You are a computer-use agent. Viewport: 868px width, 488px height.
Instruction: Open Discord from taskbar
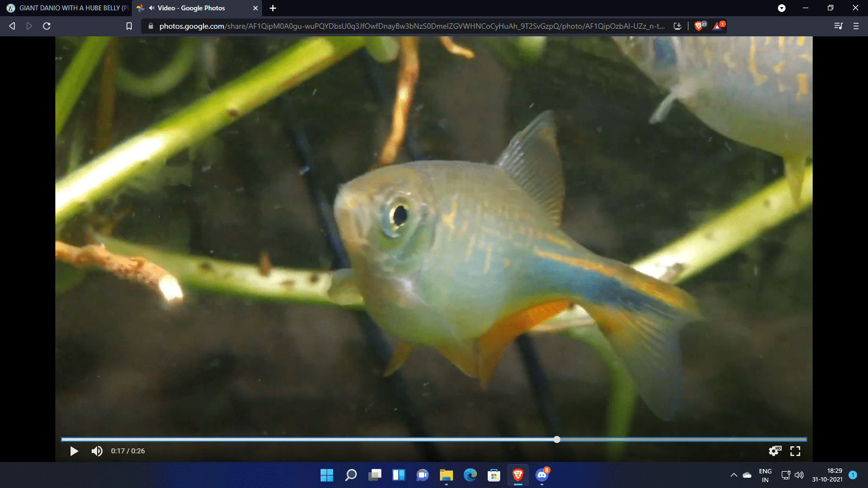[542, 475]
